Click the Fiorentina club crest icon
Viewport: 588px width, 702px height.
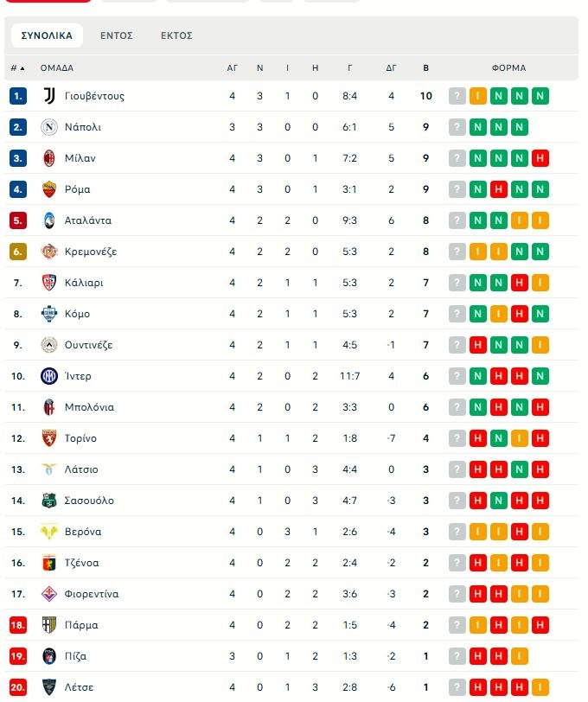click(49, 594)
